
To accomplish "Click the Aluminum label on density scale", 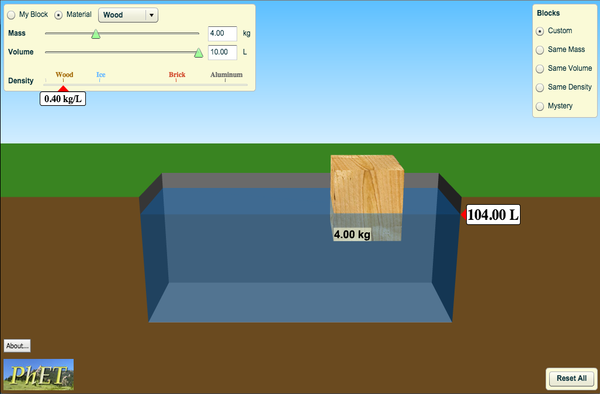I will pos(226,75).
